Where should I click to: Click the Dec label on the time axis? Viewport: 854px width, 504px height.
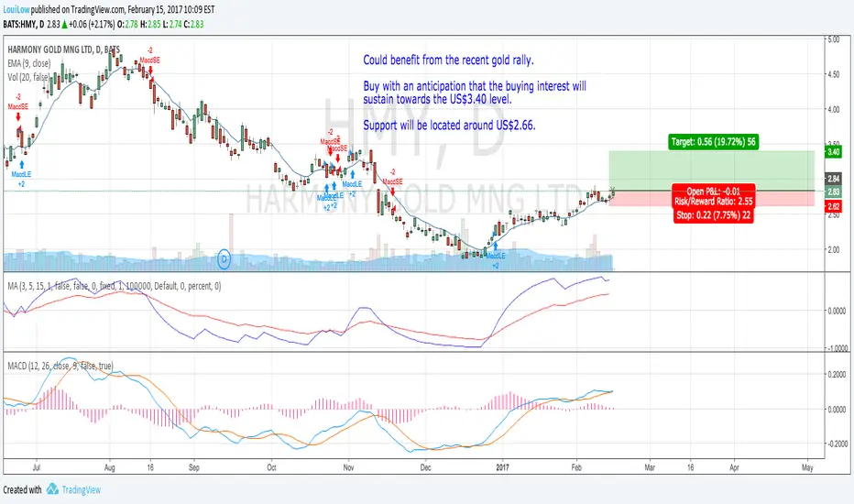pyautogui.click(x=425, y=467)
